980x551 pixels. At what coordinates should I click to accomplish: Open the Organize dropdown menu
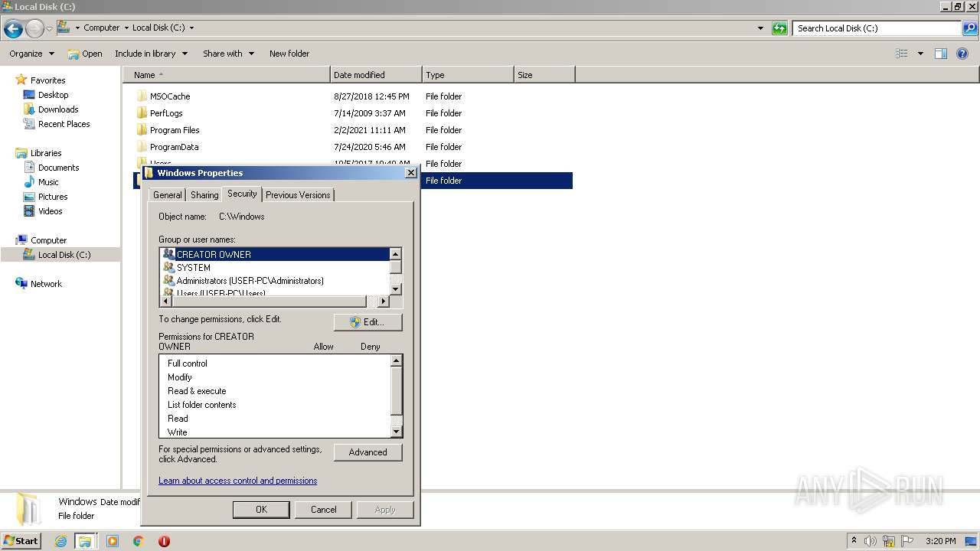pyautogui.click(x=31, y=54)
